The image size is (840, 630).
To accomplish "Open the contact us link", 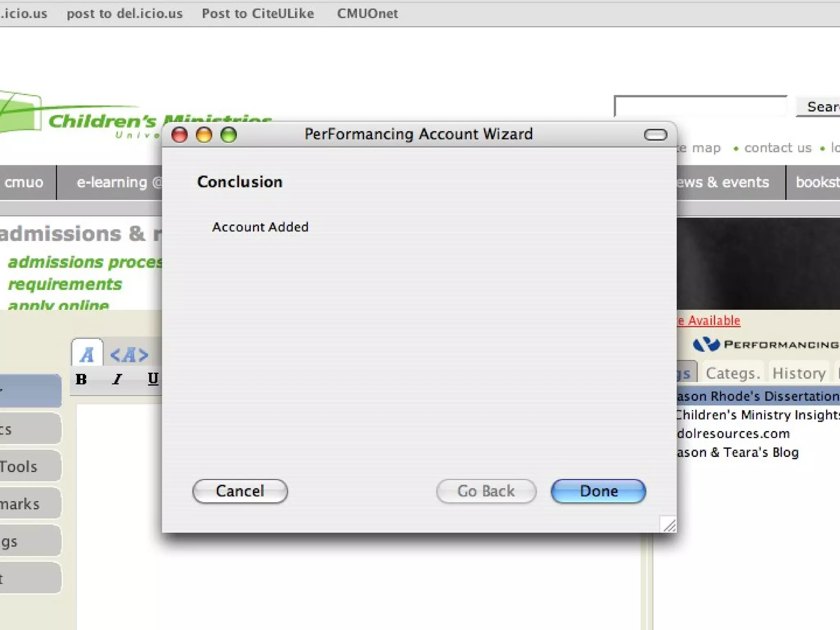I will tap(778, 148).
